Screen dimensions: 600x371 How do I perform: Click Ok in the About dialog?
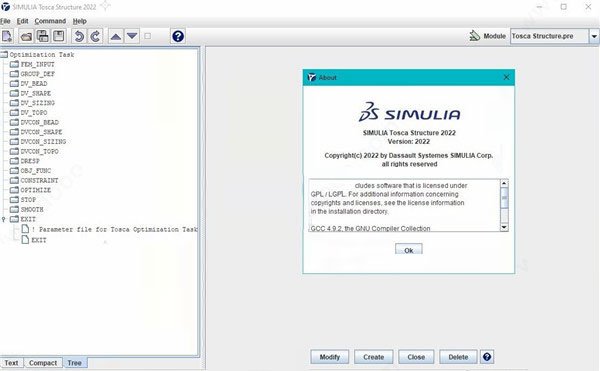pyautogui.click(x=409, y=249)
